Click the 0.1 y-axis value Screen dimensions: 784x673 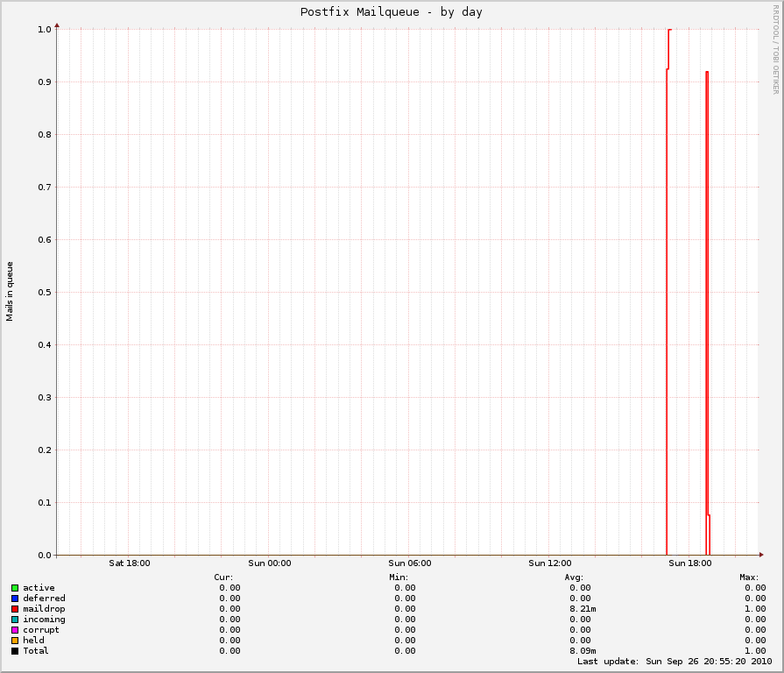(45, 503)
